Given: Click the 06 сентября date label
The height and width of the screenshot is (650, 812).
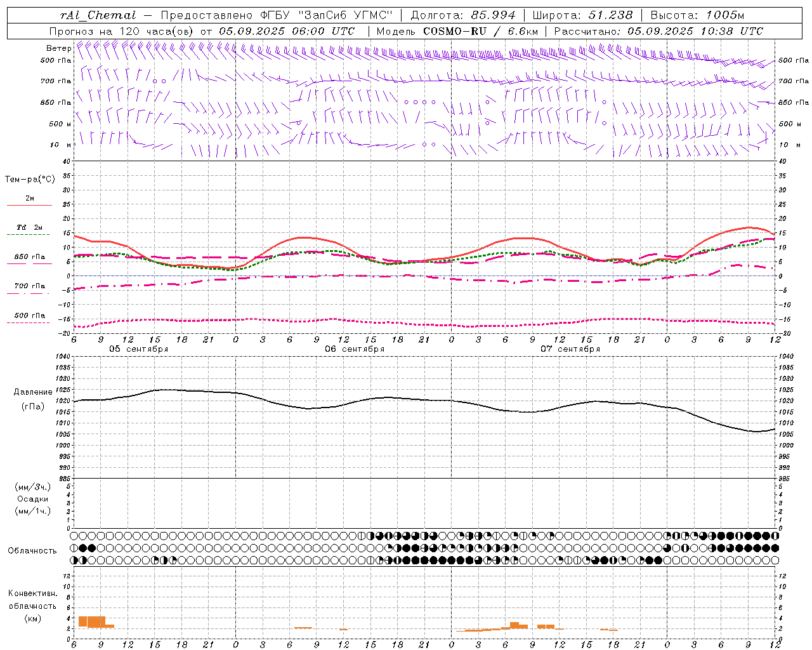Looking at the screenshot, I should [355, 349].
